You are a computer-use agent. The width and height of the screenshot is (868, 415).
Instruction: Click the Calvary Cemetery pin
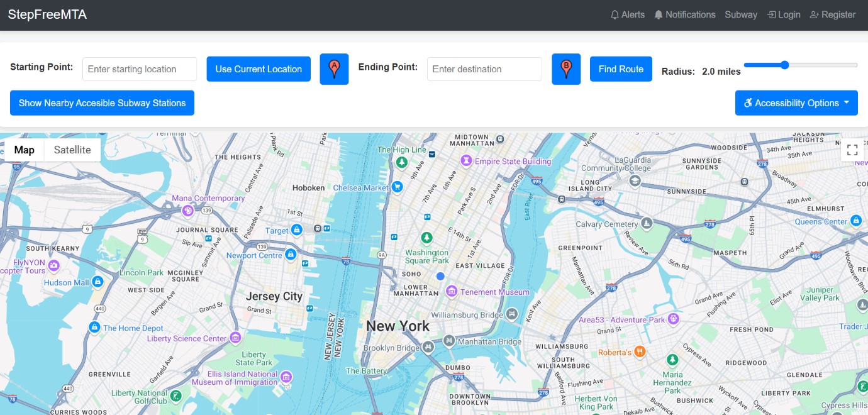click(x=647, y=223)
